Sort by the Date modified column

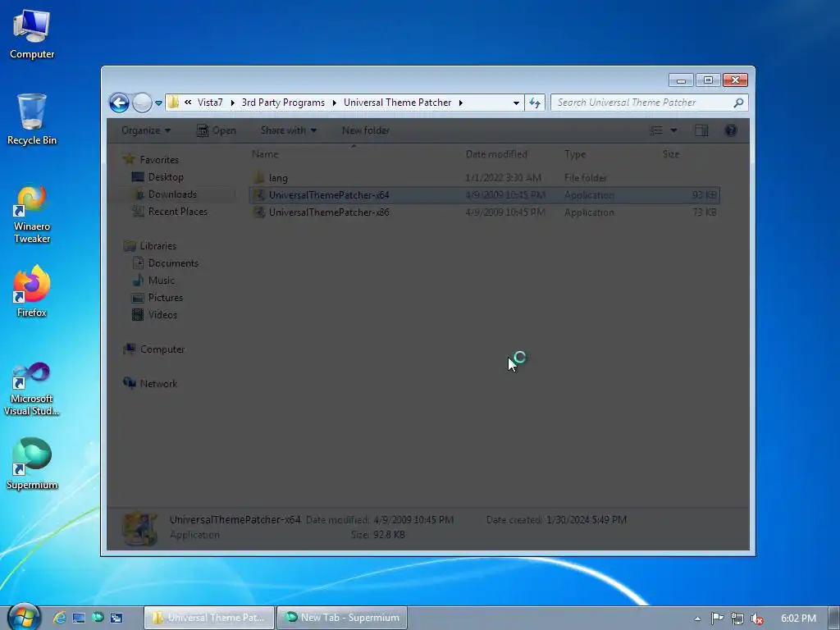pyautogui.click(x=496, y=154)
